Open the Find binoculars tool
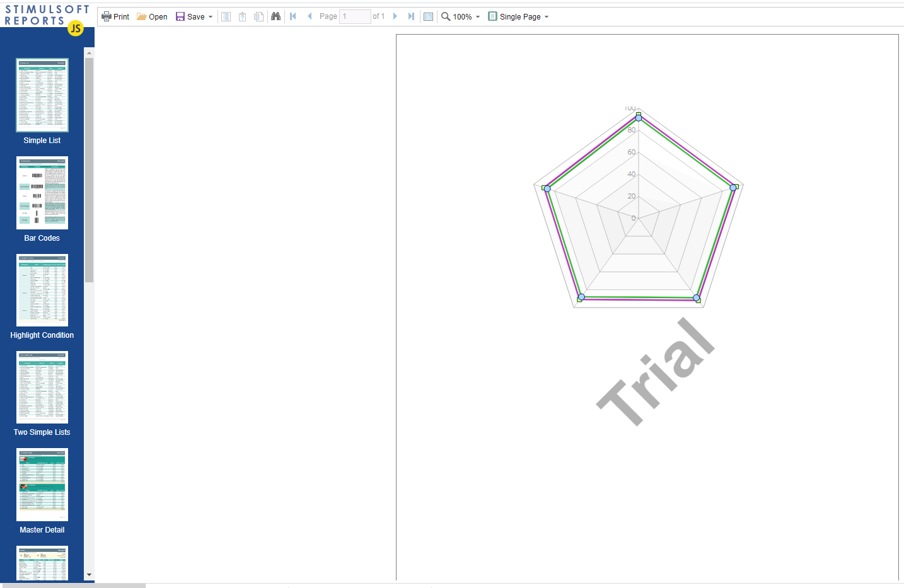904x588 pixels. (x=275, y=16)
